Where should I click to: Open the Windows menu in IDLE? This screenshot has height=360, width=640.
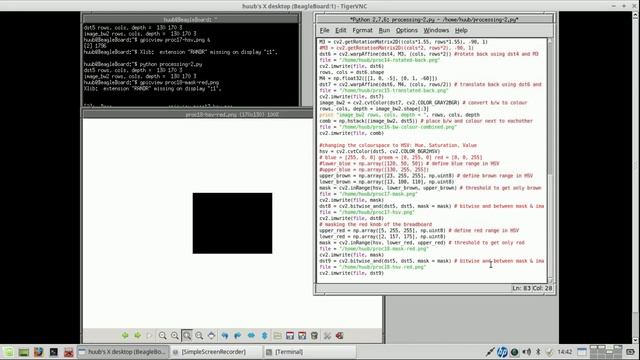[x=436, y=30]
